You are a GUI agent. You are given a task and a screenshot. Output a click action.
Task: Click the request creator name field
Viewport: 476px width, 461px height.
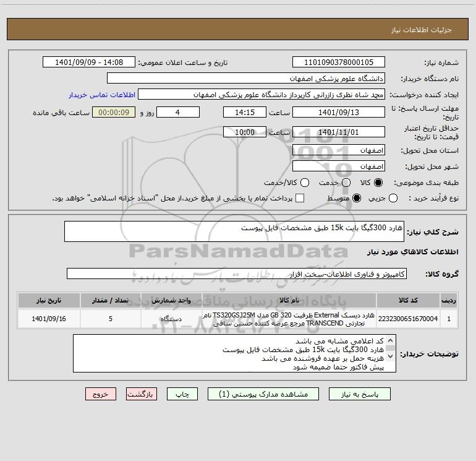click(261, 94)
